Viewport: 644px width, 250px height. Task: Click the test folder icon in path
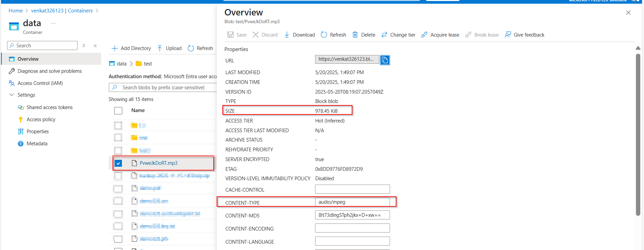click(x=138, y=63)
